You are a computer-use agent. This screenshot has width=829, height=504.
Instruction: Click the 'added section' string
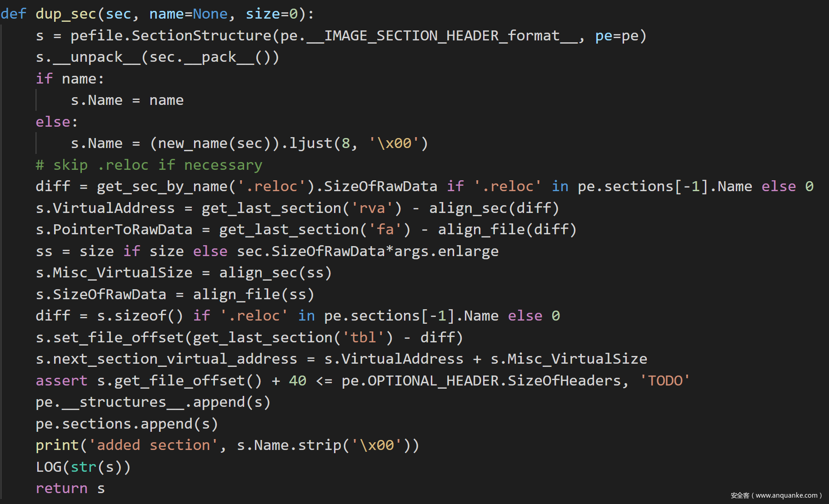(x=154, y=445)
